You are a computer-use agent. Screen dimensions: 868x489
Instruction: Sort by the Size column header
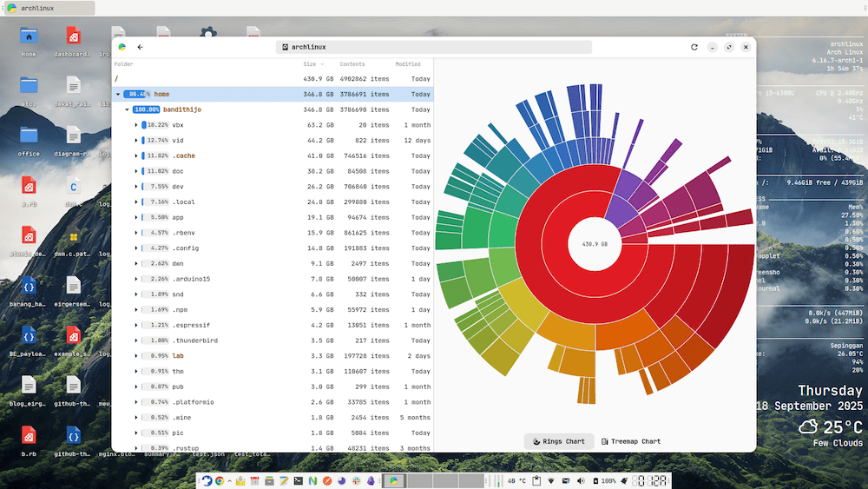(310, 64)
